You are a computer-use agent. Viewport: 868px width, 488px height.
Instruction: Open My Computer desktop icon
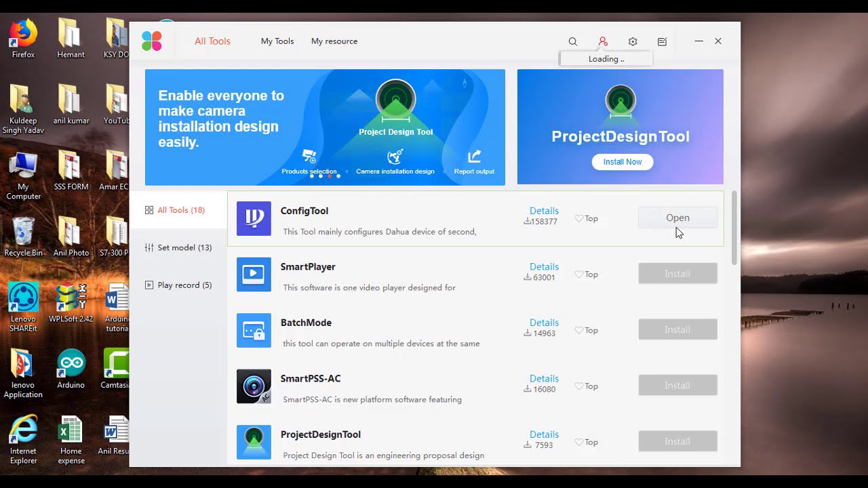click(23, 176)
